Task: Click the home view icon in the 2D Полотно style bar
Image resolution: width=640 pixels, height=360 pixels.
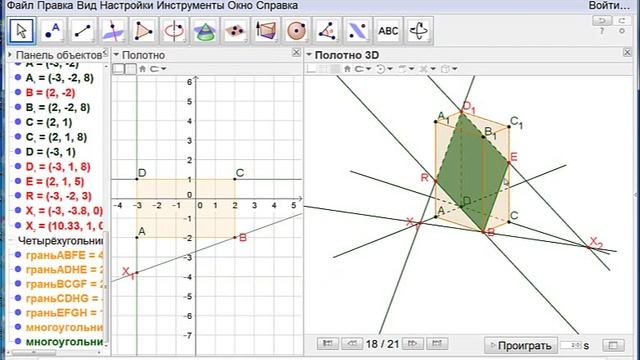Action: (x=142, y=69)
